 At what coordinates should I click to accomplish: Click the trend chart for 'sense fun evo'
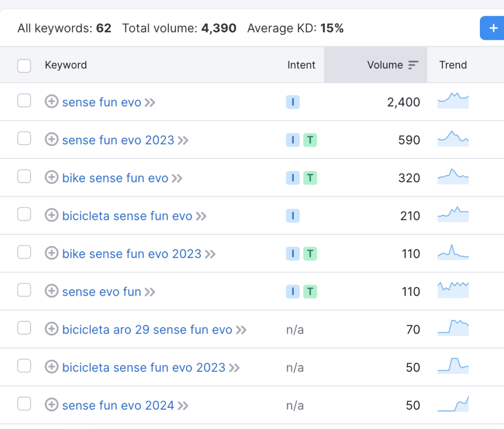tap(453, 100)
